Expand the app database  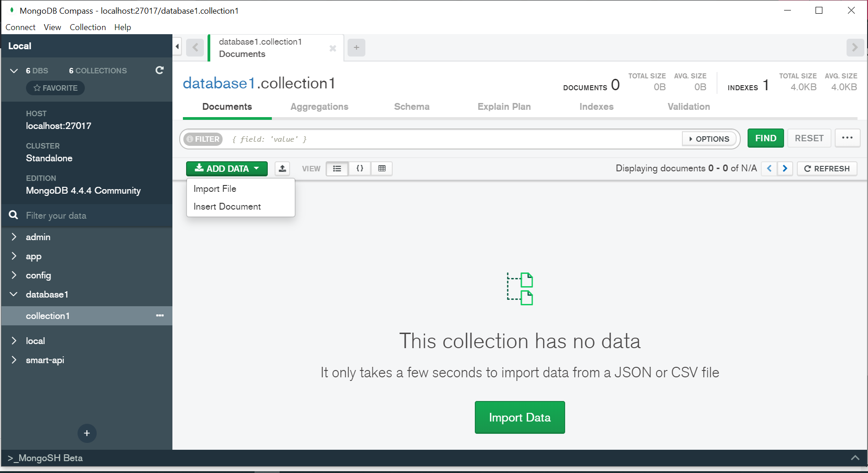point(14,256)
